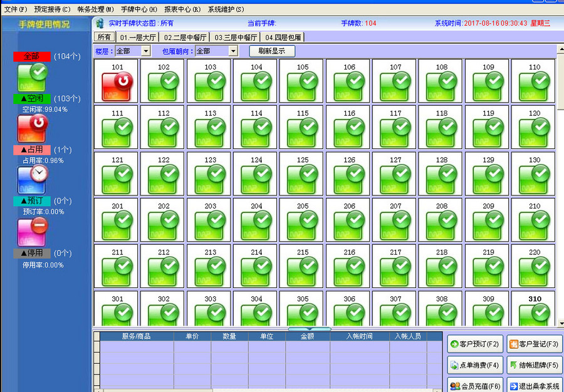Click wristband 220 tile

[x=533, y=267]
